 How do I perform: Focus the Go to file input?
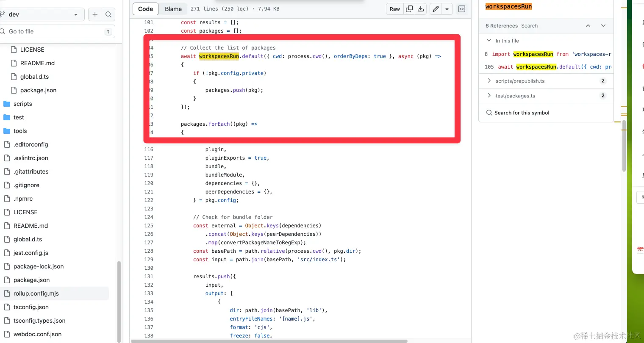point(57,31)
